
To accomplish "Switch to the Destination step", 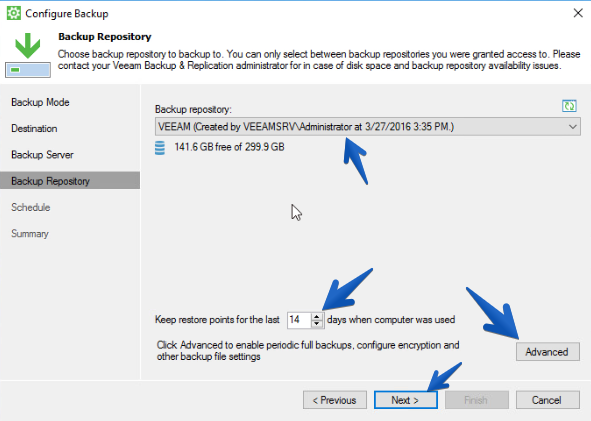I will (x=34, y=129).
